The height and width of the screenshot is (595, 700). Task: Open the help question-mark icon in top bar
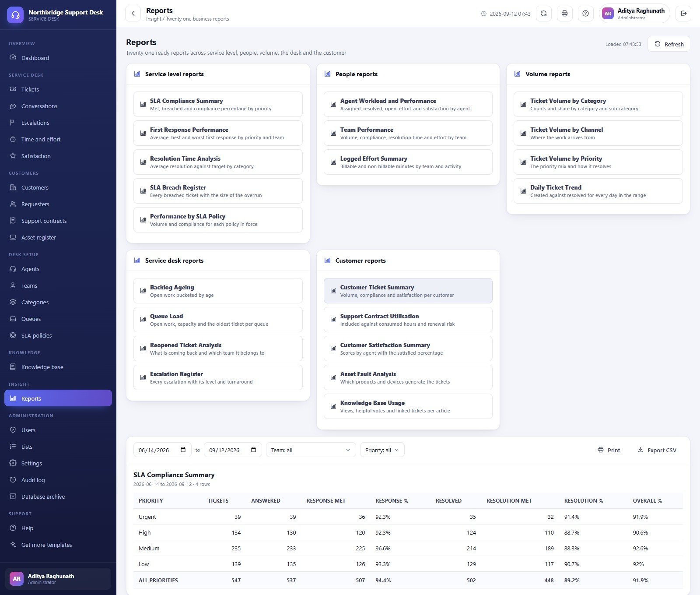(x=585, y=14)
